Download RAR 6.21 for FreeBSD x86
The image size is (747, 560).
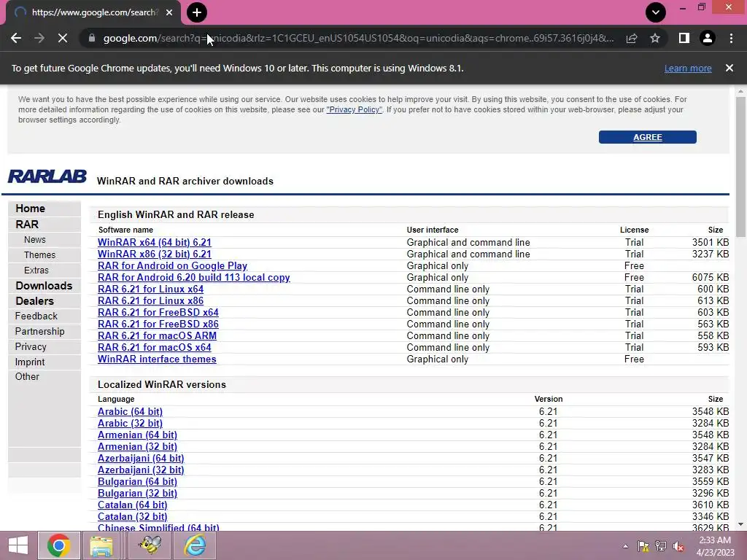(x=158, y=324)
